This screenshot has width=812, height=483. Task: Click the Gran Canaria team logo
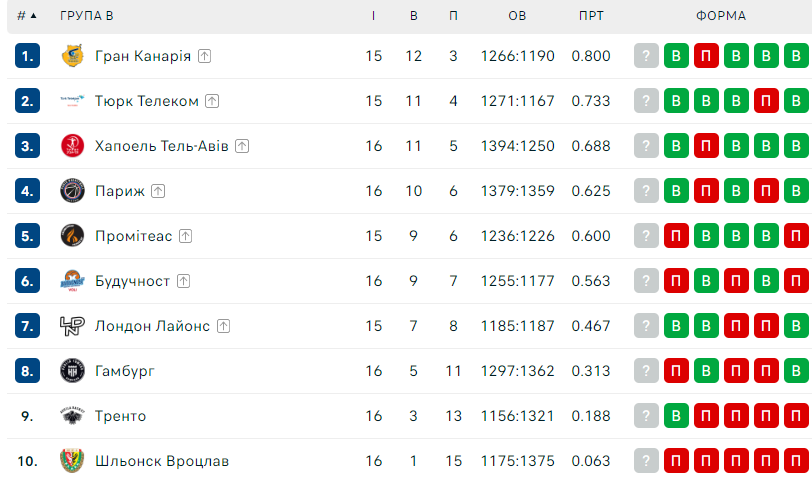coord(72,56)
